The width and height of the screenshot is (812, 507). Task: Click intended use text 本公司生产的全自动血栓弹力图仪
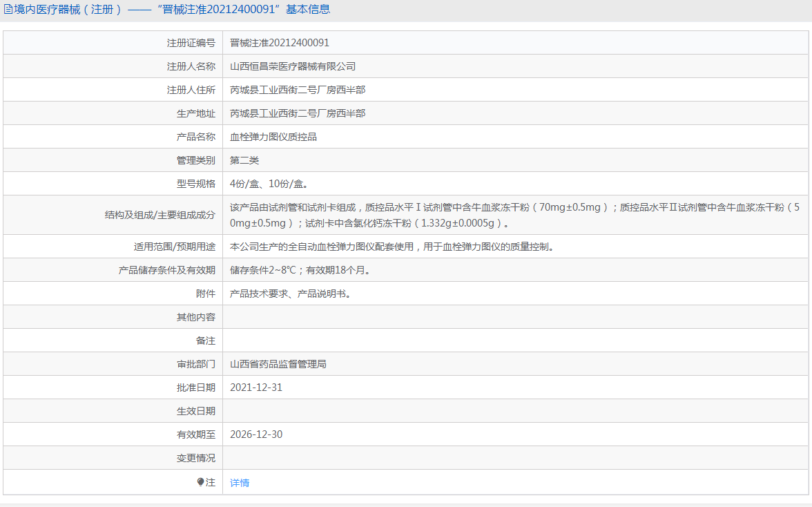click(394, 247)
